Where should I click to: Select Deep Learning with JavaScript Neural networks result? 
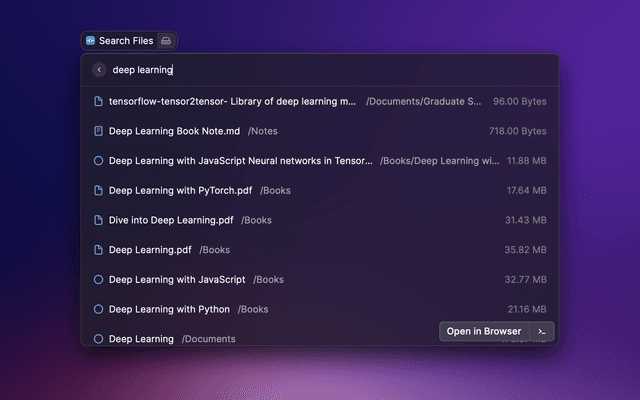click(x=240, y=160)
